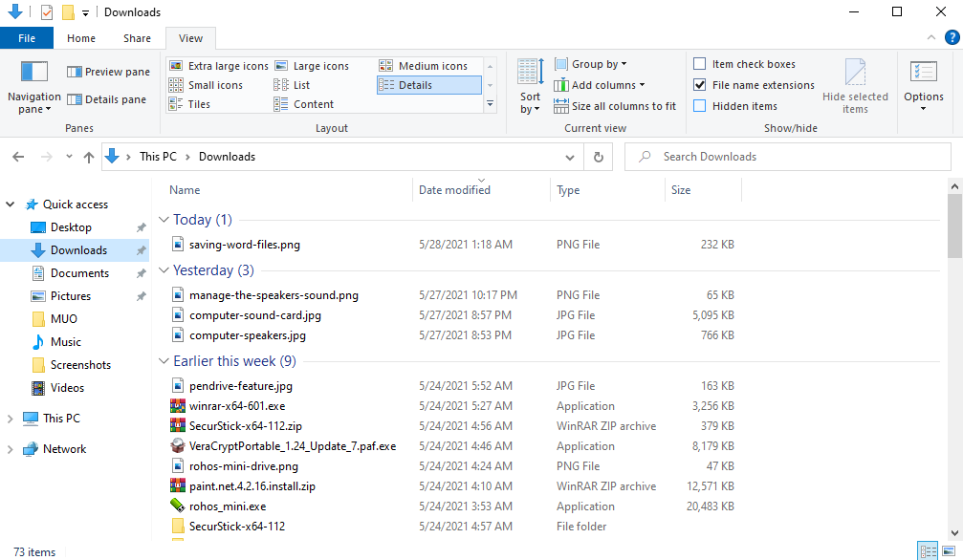Switch to Large icons view in status bar
This screenshot has width=963, height=560.
tap(948, 551)
